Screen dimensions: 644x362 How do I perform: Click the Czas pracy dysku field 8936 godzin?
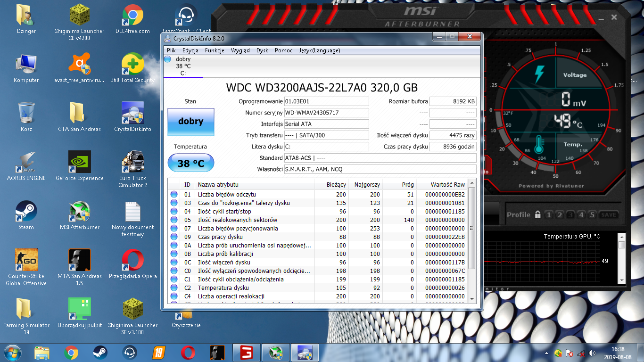[x=453, y=147]
